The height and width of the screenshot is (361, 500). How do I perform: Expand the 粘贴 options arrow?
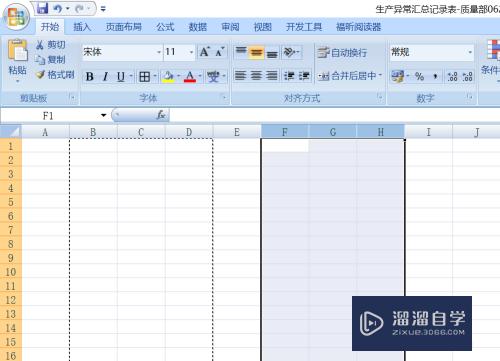17,81
